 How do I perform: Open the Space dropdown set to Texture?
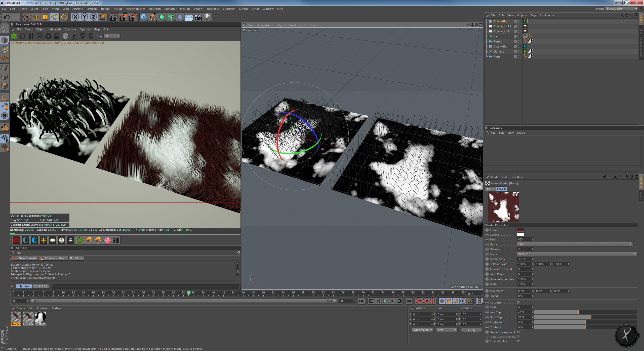point(577,254)
